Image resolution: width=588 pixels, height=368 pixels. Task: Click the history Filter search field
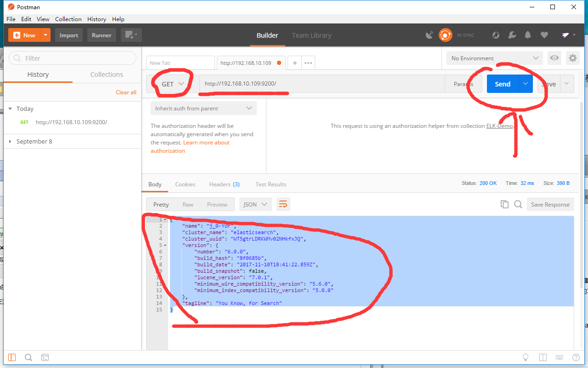click(73, 58)
